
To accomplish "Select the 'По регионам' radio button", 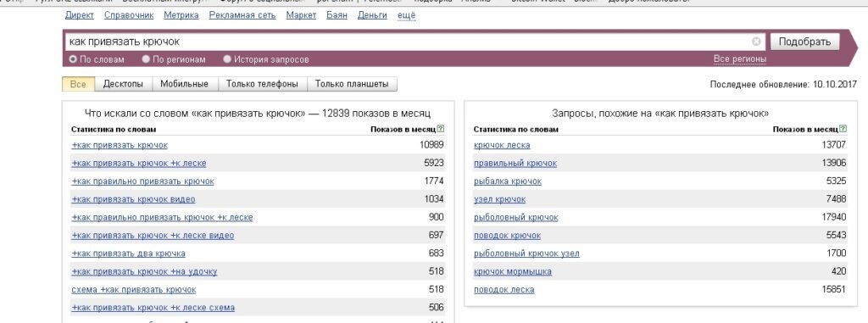I will coord(146,59).
